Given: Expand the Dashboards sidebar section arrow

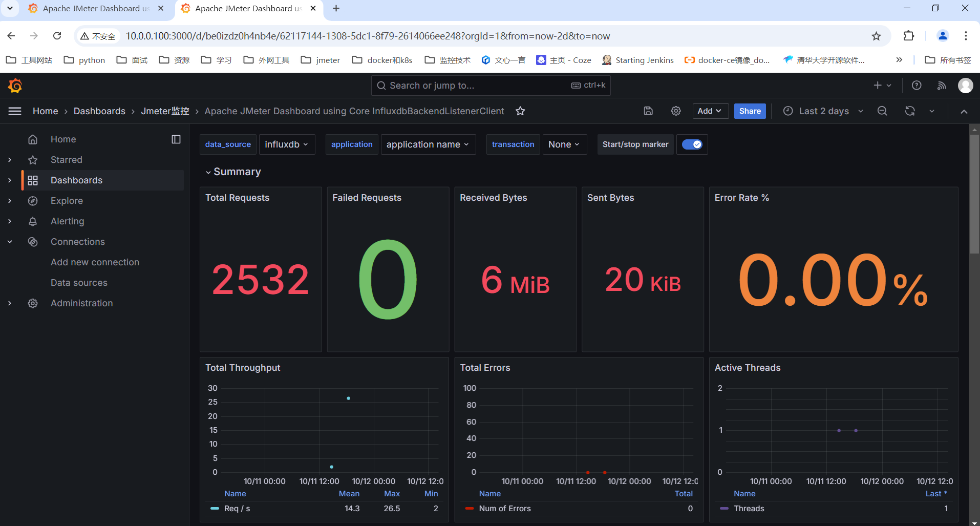Looking at the screenshot, I should click(x=10, y=180).
